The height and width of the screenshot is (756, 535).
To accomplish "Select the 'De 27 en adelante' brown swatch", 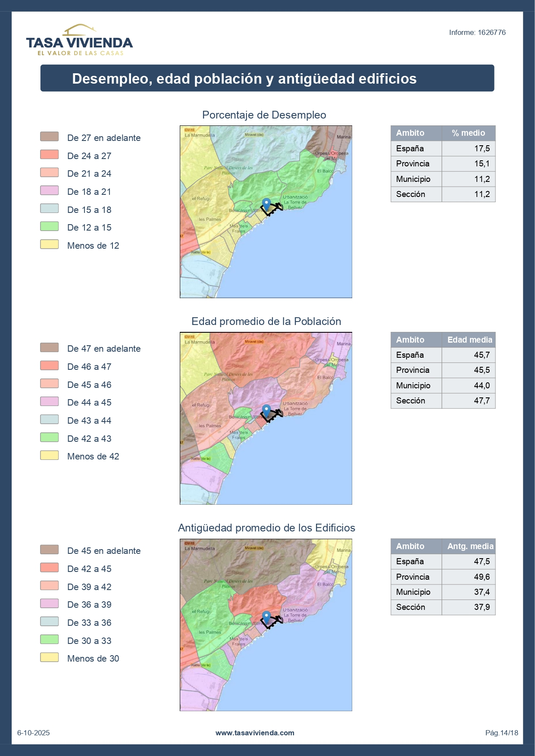I will [x=50, y=137].
